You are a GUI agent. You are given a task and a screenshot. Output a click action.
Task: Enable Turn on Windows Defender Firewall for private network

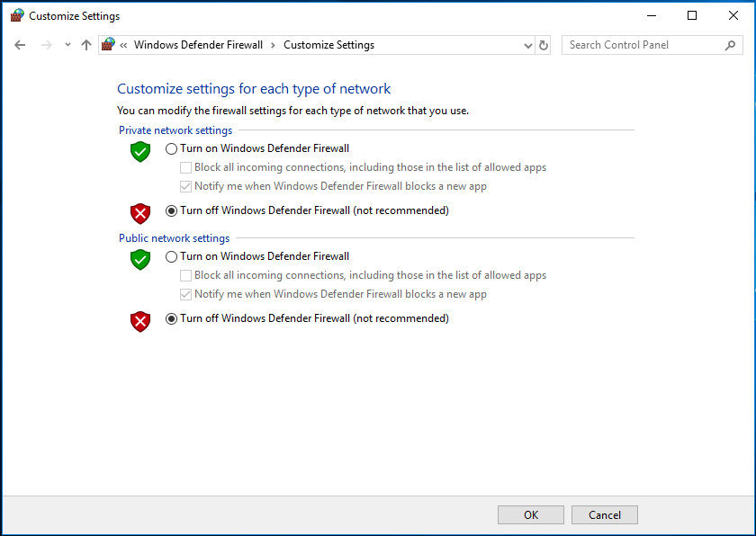coord(171,147)
